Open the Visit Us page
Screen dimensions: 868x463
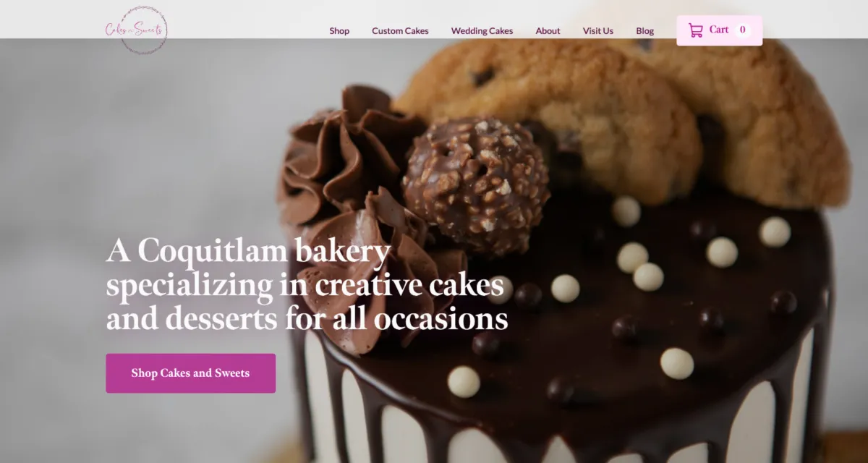tap(598, 31)
